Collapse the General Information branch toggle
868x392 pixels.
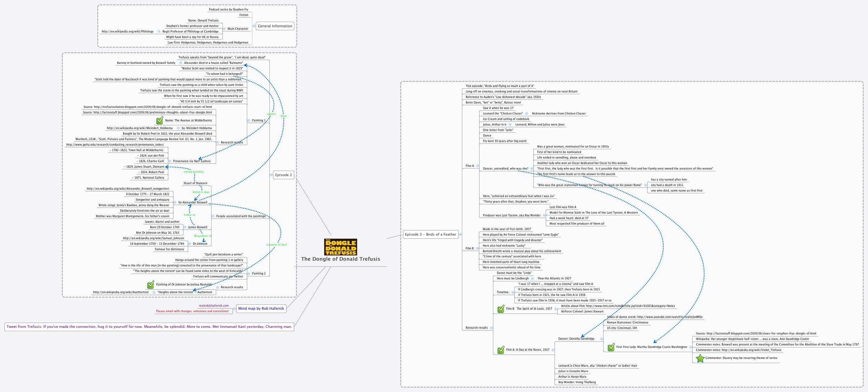254,26
